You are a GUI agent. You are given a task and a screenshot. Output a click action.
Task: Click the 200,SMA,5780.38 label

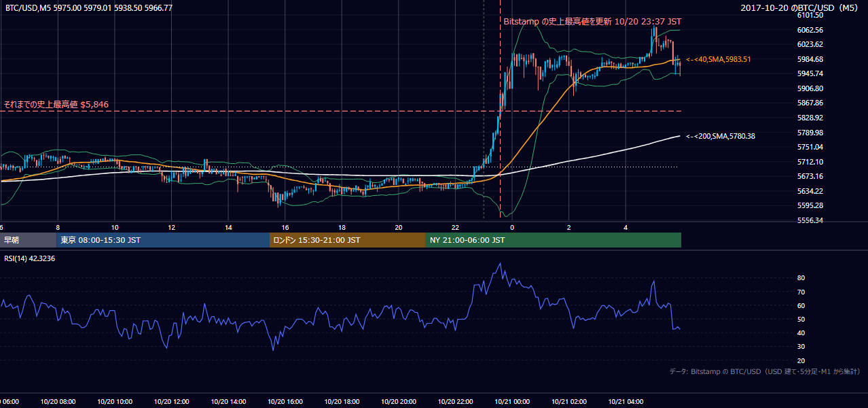click(x=721, y=136)
